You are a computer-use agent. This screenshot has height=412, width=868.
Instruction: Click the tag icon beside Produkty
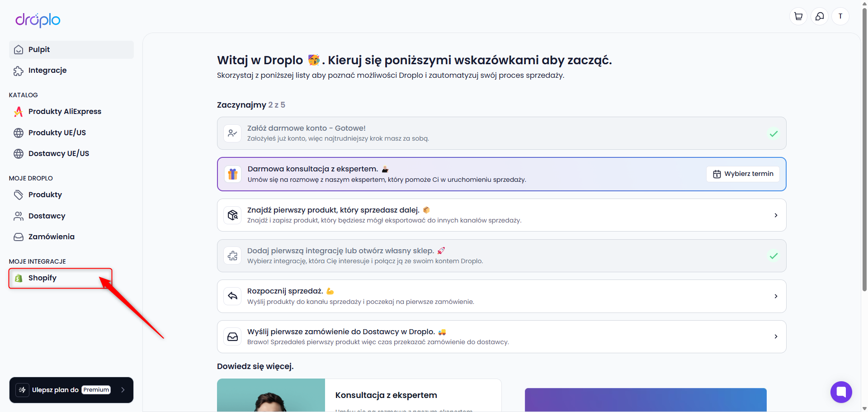19,195
